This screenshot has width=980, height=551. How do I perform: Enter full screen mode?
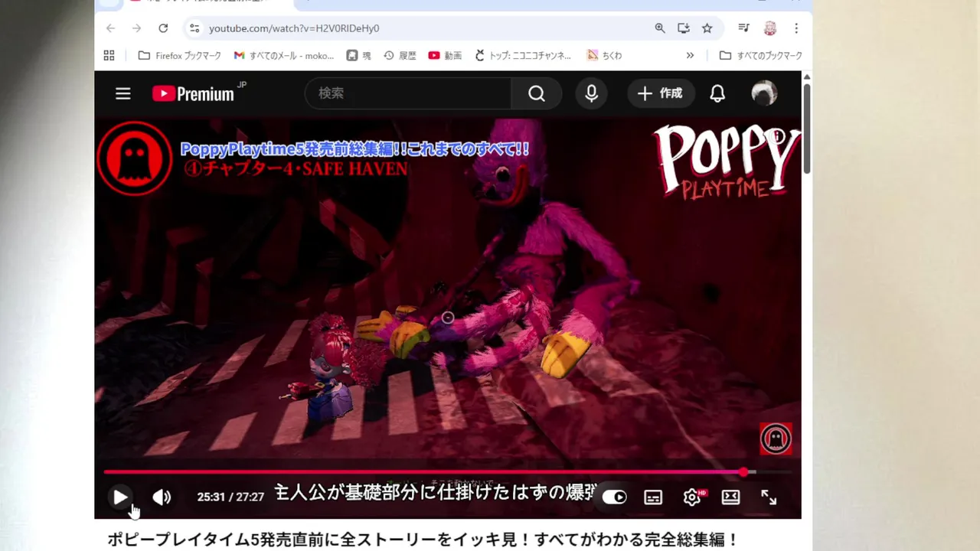tap(769, 497)
